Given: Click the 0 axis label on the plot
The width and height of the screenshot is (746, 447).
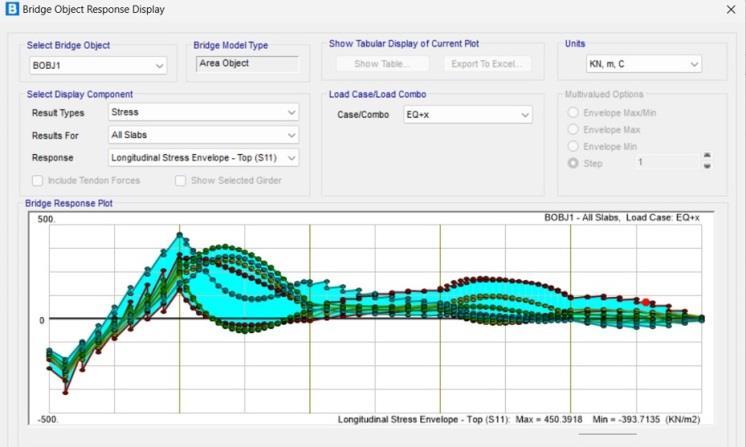Looking at the screenshot, I should (x=42, y=321).
